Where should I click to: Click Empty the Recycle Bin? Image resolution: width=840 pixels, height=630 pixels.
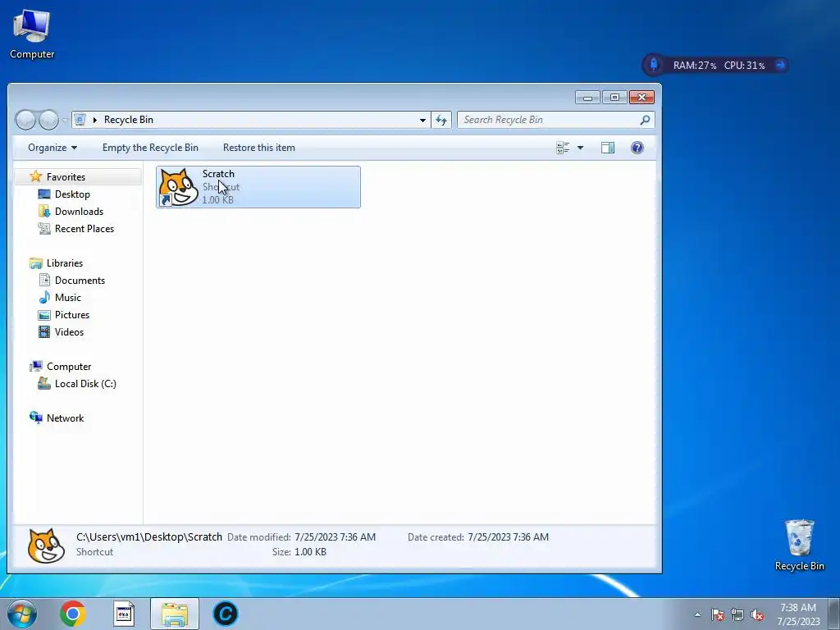[x=151, y=148]
